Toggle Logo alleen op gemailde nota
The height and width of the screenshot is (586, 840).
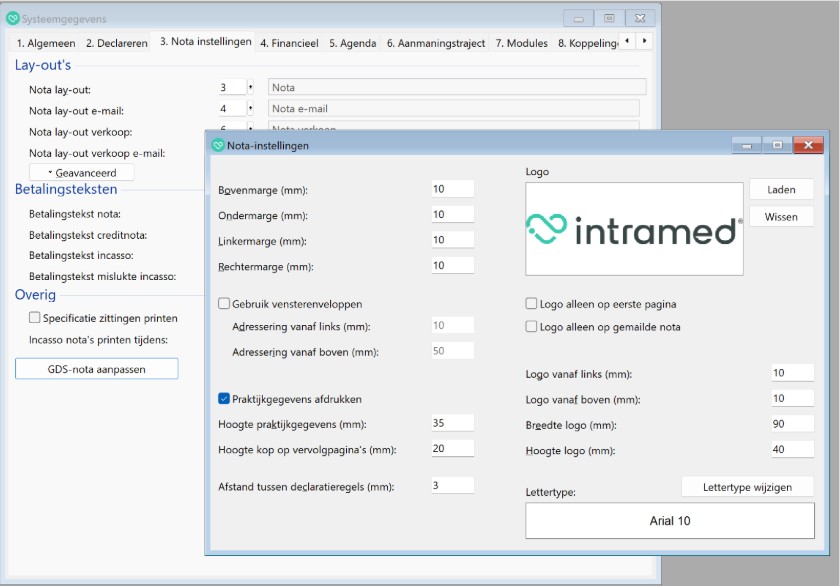(x=532, y=326)
